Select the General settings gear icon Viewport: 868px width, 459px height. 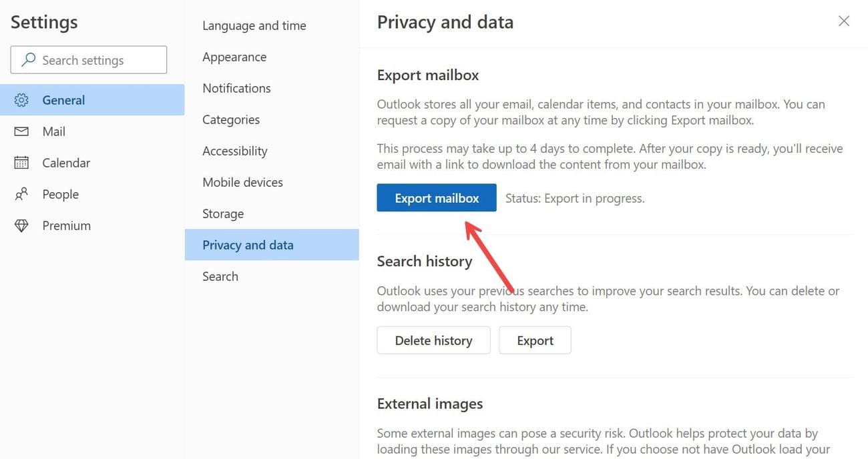(x=21, y=99)
